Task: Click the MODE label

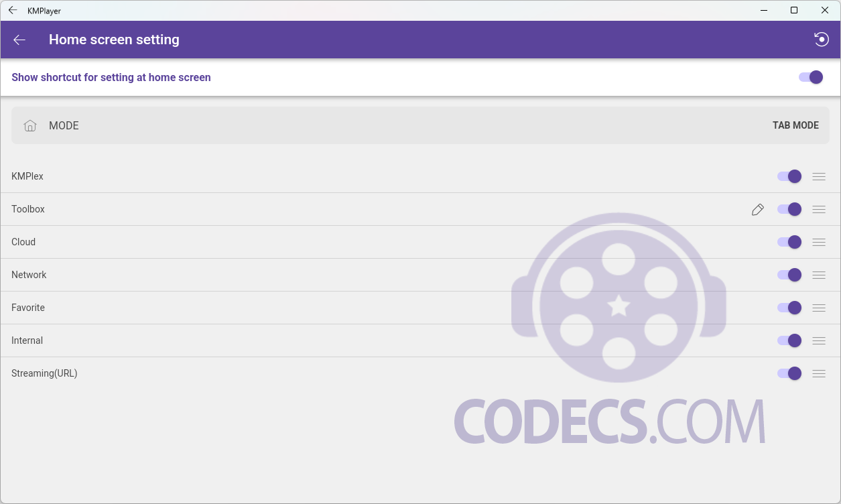Action: pyautogui.click(x=64, y=125)
